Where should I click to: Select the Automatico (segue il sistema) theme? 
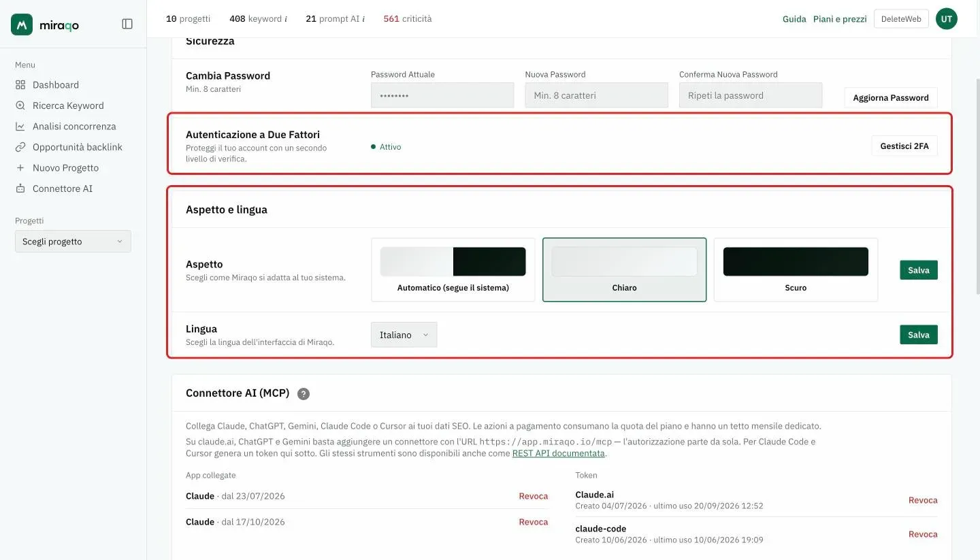point(453,269)
